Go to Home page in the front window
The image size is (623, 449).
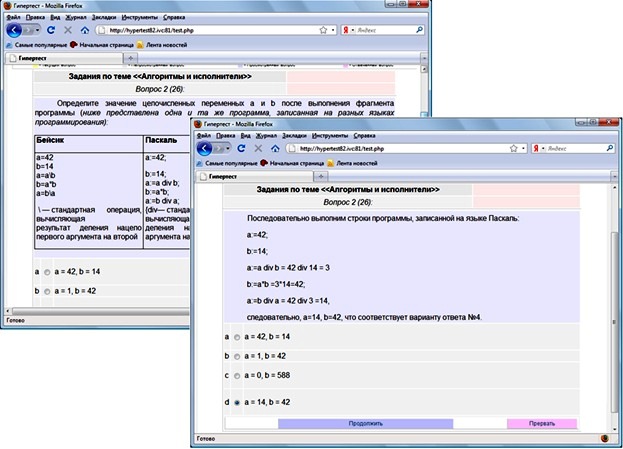(274, 148)
